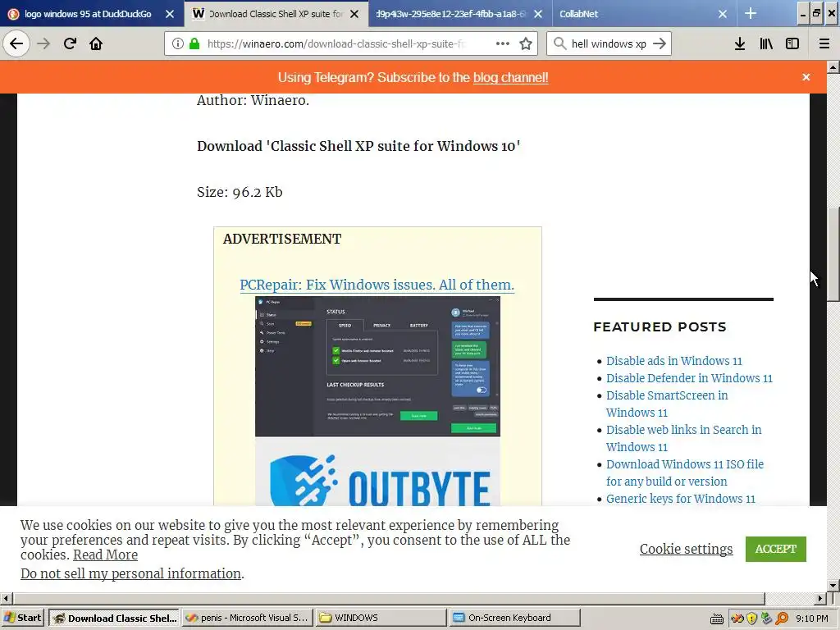The width and height of the screenshot is (840, 630).
Task: Click the vertical scrollbar down arrow
Action: [833, 586]
